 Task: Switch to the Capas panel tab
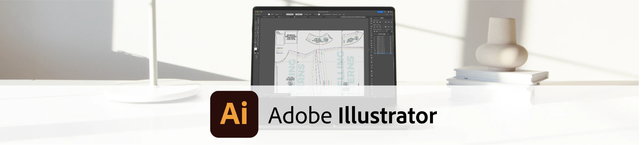click(x=388, y=34)
